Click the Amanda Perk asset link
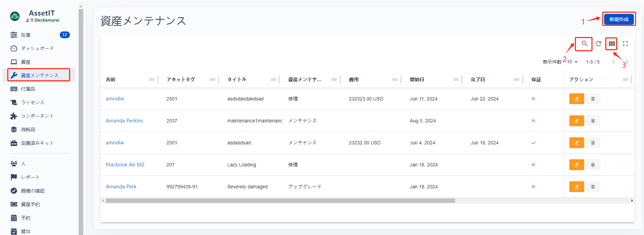 tap(121, 187)
